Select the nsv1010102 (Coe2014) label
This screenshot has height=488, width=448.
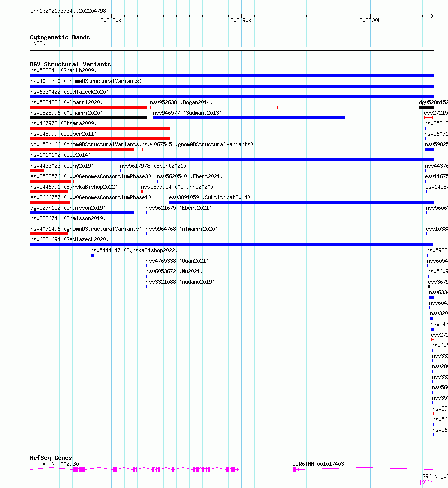(60, 155)
